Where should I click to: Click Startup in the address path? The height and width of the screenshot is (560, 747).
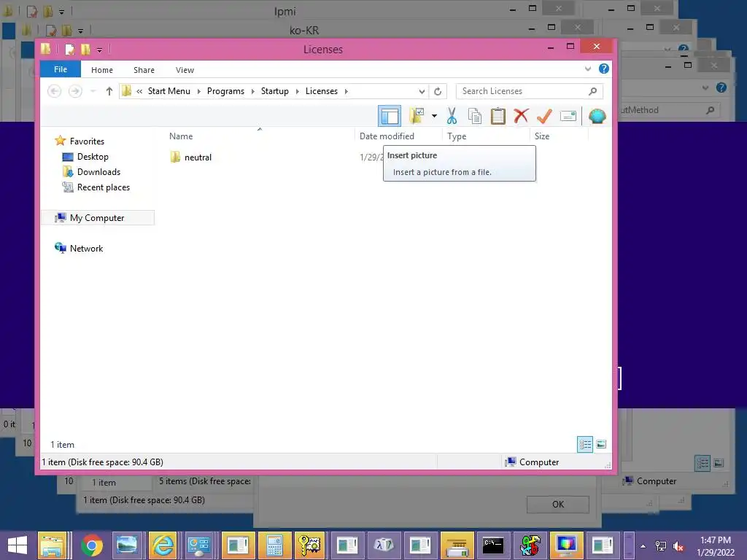274,91
